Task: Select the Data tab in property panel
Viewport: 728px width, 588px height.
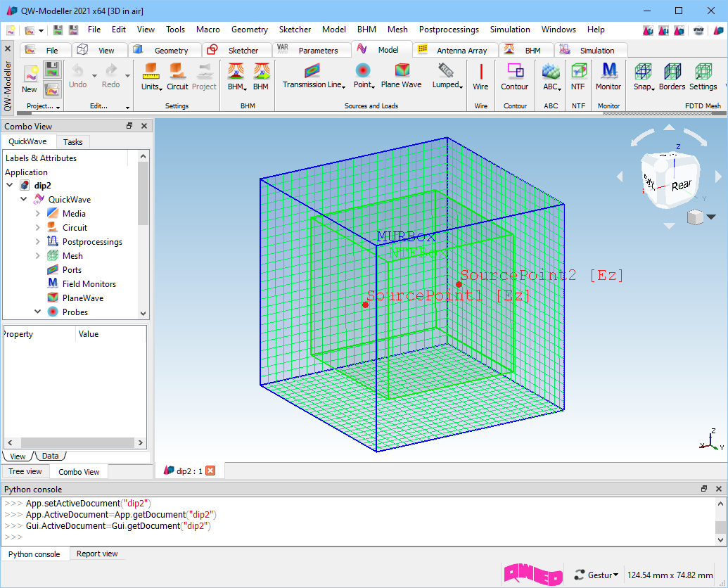Action: click(x=50, y=456)
